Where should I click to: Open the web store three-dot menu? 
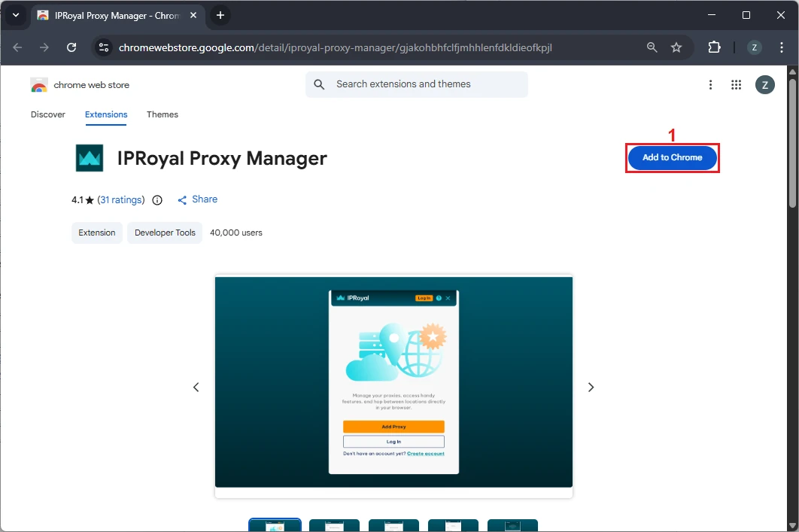710,85
